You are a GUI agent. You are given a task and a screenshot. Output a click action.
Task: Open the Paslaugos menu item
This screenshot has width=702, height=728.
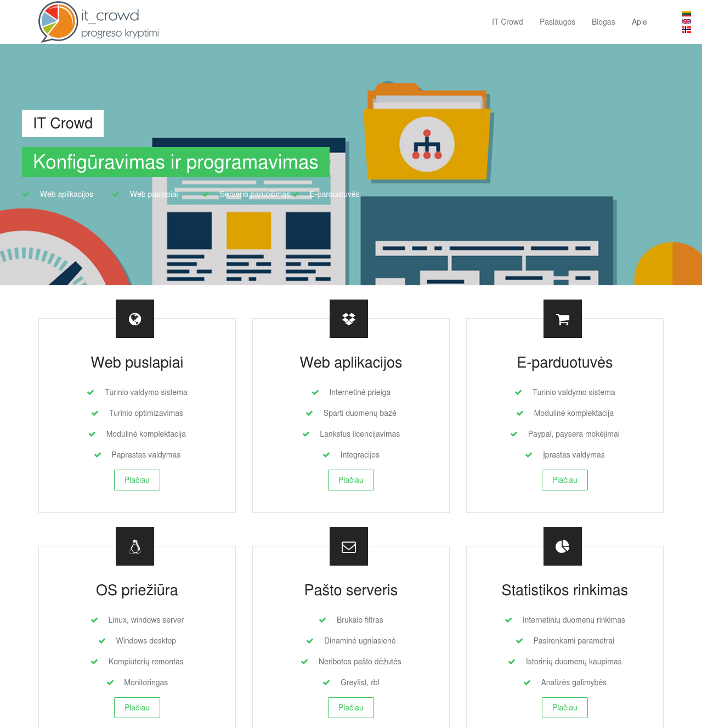coord(557,22)
